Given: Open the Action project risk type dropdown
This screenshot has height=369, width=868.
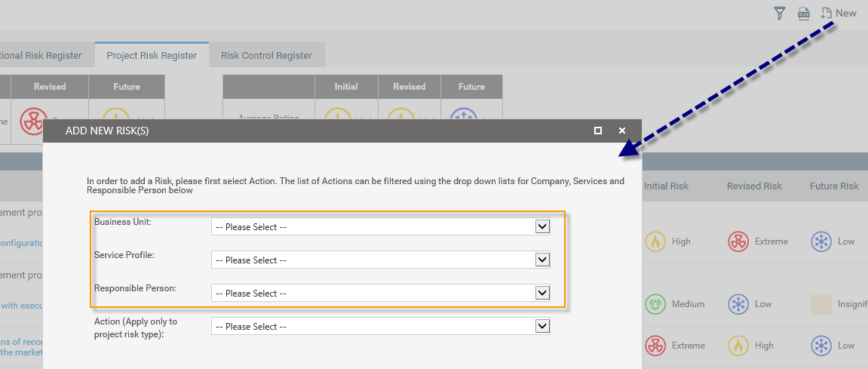Looking at the screenshot, I should 381,326.
